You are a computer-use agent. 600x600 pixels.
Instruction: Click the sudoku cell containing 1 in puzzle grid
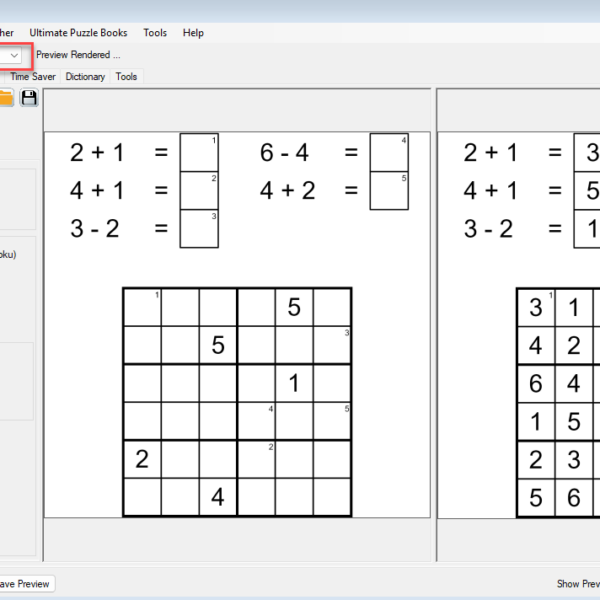tap(294, 383)
